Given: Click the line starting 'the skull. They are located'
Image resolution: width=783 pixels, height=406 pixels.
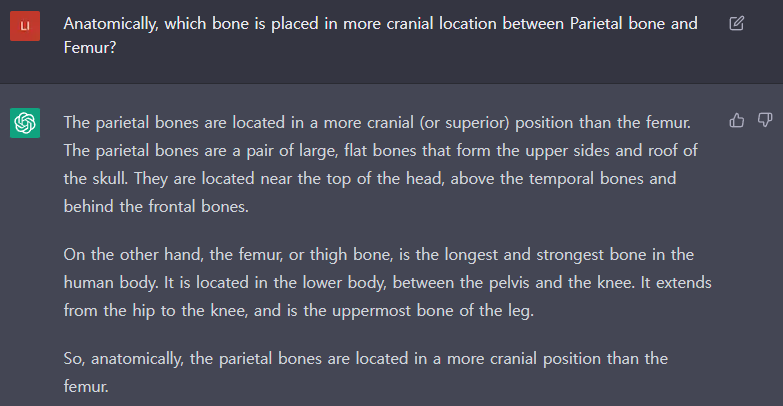Looking at the screenshot, I should [370, 179].
